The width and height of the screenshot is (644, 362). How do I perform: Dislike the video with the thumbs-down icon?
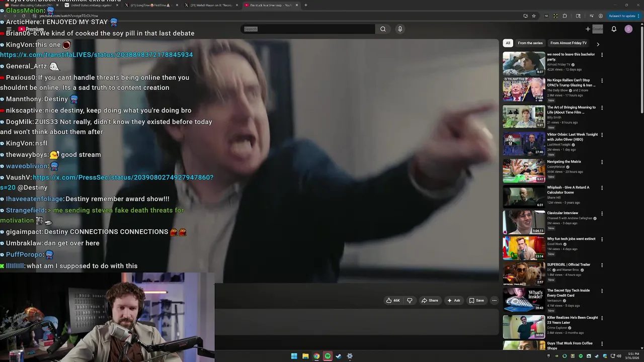click(410, 301)
